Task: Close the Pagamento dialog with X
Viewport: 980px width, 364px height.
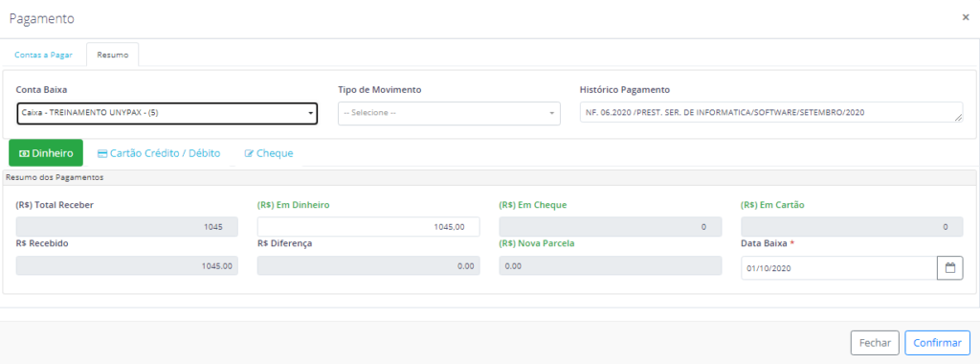Action: 966,17
